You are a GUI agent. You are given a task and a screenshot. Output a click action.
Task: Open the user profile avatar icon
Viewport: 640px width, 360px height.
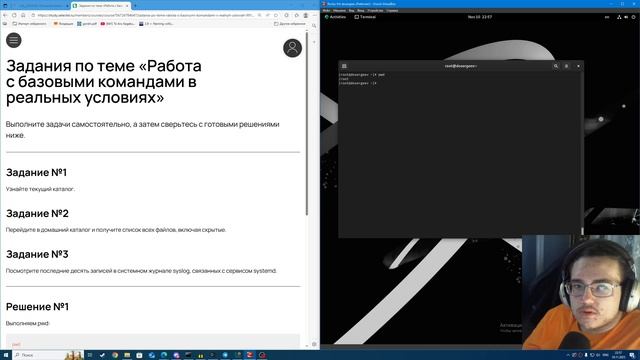292,48
